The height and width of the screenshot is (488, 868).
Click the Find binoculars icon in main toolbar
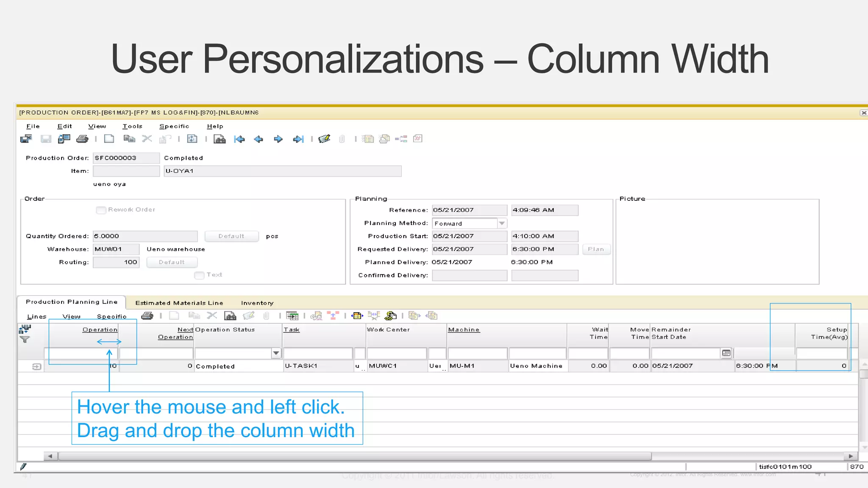[220, 139]
